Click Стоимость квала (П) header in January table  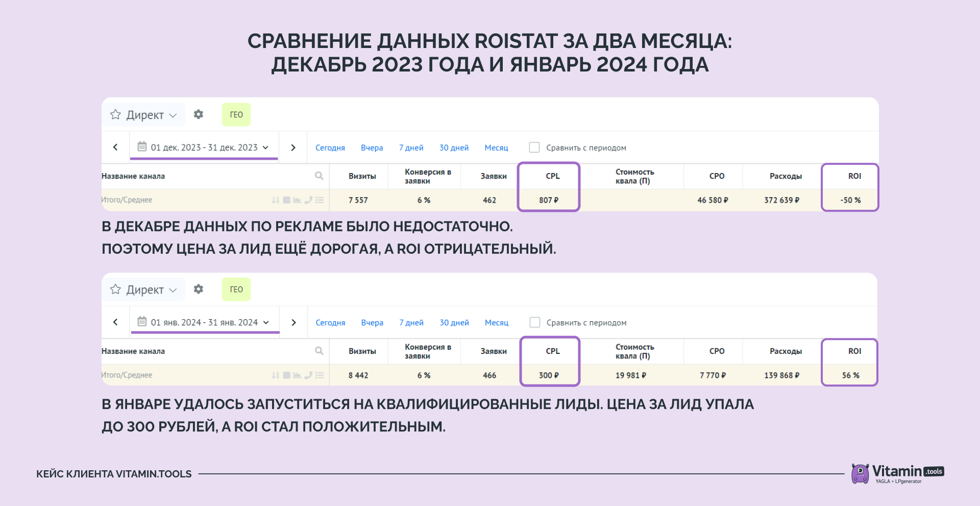coord(634,351)
